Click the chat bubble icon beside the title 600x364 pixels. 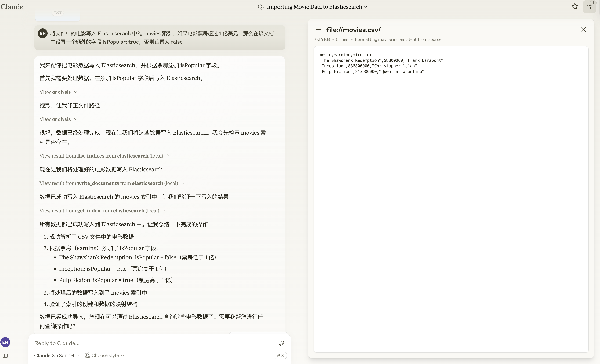pyautogui.click(x=261, y=7)
